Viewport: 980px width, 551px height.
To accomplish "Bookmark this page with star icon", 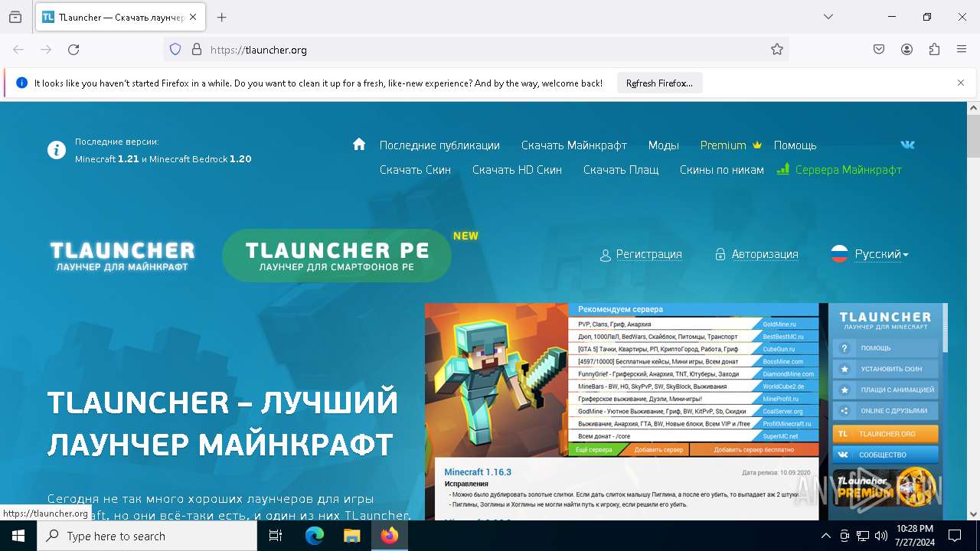I will click(x=777, y=50).
